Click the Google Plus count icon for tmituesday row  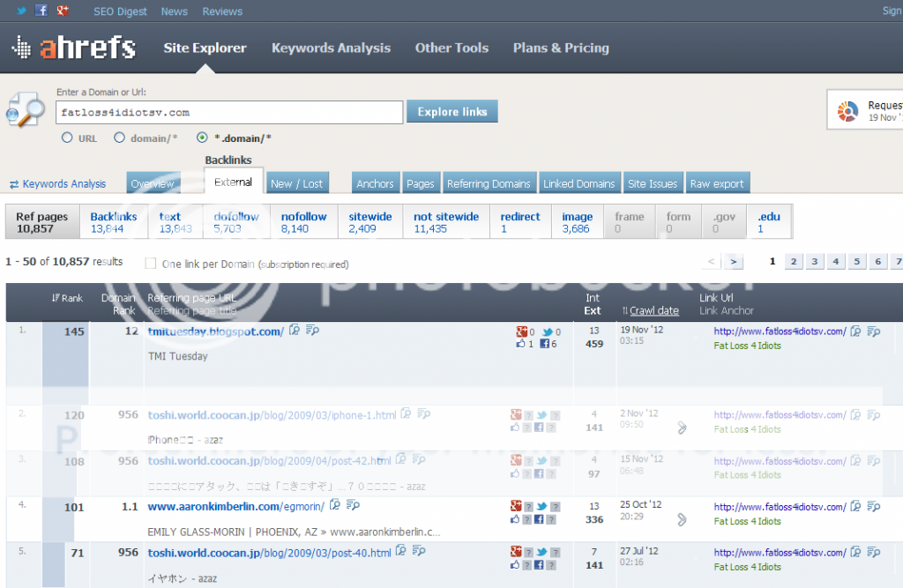tap(522, 331)
